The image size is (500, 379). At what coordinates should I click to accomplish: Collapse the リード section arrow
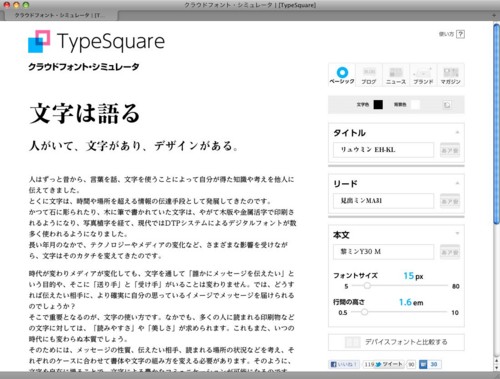[x=457, y=183]
